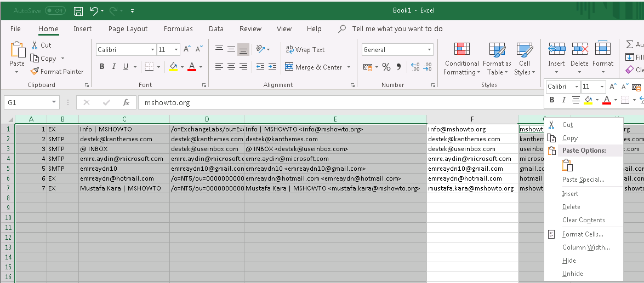Click the Save icon in title bar

click(x=78, y=11)
